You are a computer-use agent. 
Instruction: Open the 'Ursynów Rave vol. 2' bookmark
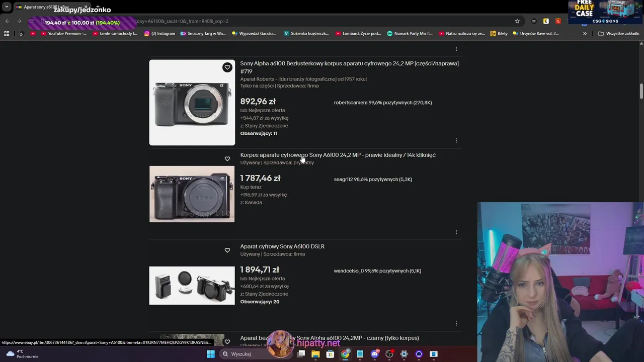click(535, 34)
